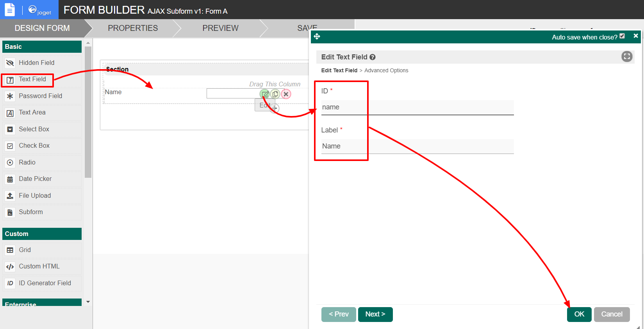Click the green edit icon on Name field

point(265,94)
